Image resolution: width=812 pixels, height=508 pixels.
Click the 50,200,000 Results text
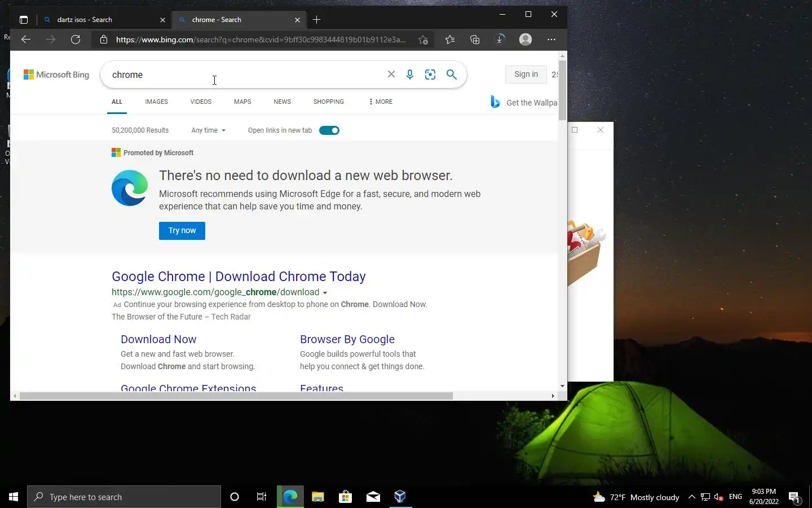tap(140, 130)
